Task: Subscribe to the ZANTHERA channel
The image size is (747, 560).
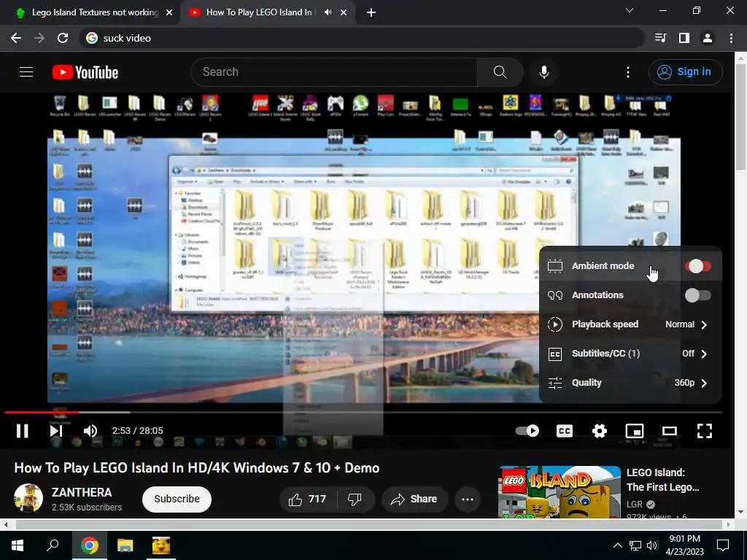Action: (177, 499)
